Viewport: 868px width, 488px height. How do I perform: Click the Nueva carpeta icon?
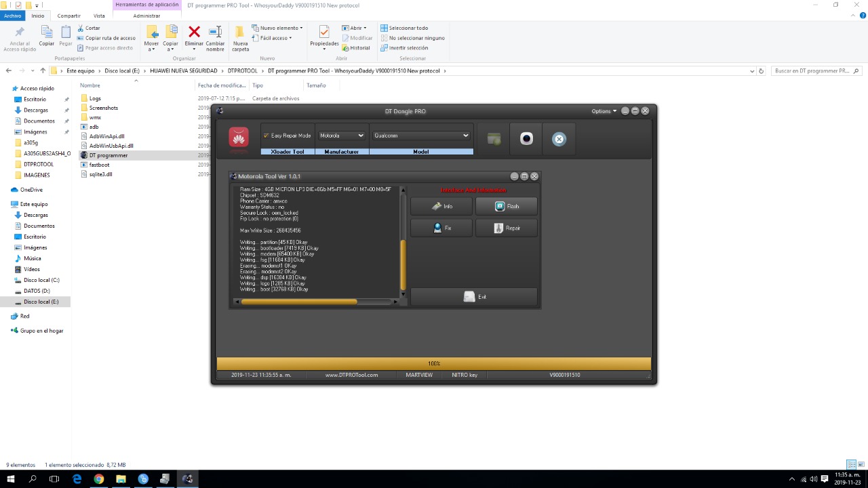tap(241, 32)
